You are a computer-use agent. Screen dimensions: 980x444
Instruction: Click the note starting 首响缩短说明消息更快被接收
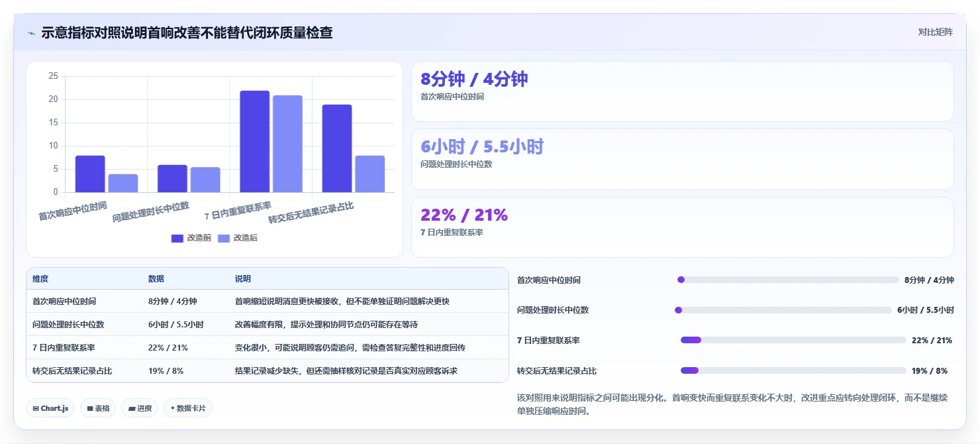coord(342,302)
